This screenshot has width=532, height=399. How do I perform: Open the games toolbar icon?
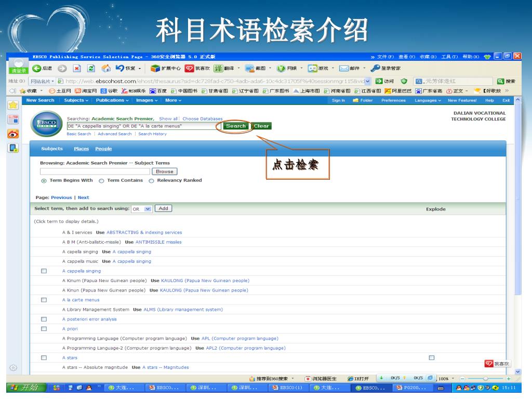point(312,69)
